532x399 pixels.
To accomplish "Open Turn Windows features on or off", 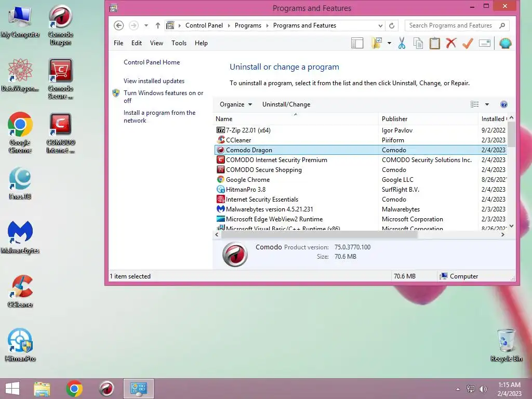I will pos(163,97).
